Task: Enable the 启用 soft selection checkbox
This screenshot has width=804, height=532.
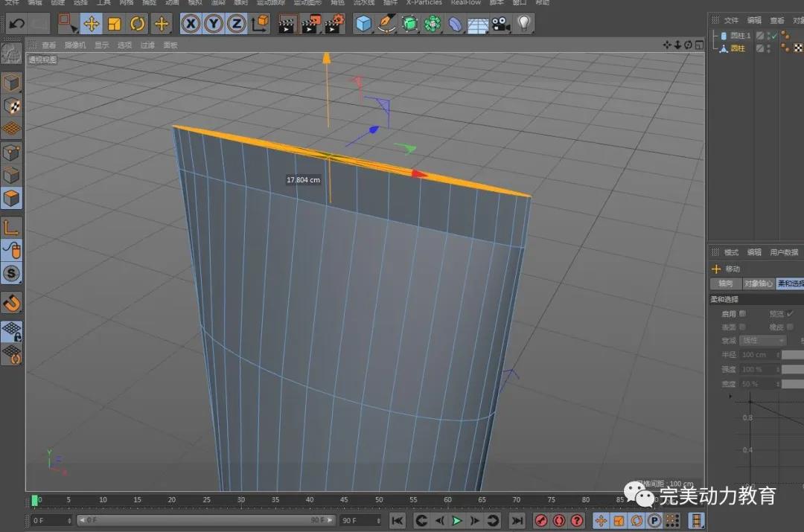Action: 742,314
